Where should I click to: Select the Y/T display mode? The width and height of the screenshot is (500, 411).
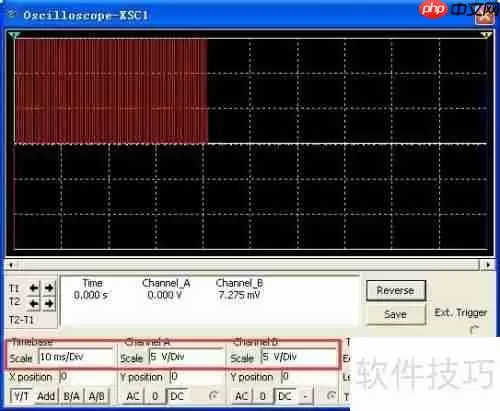pyautogui.click(x=22, y=396)
